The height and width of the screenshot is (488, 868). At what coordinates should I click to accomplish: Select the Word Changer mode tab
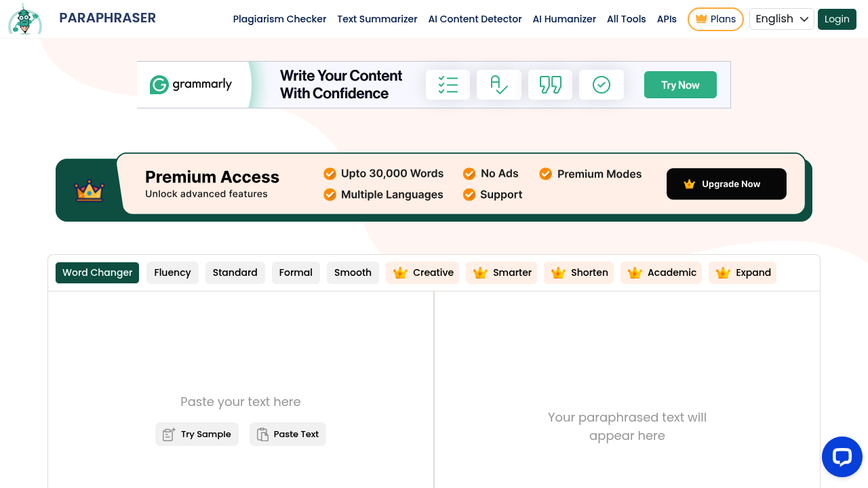(97, 272)
